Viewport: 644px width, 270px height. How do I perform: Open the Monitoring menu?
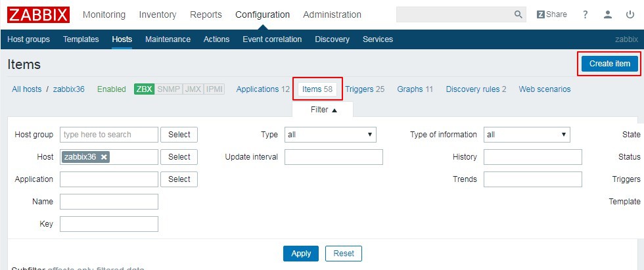coord(104,14)
